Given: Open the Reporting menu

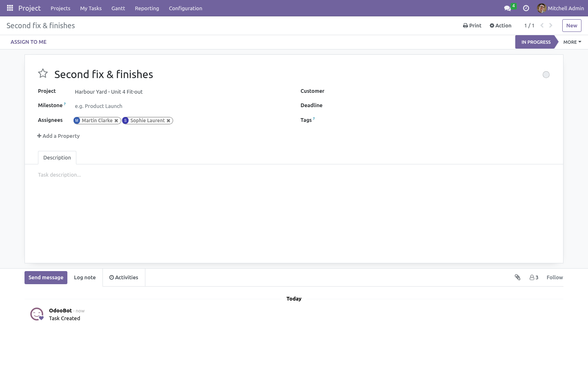Looking at the screenshot, I should [147, 8].
